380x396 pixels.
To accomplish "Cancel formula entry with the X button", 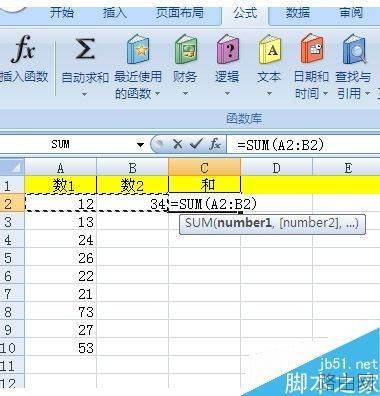I will (177, 144).
